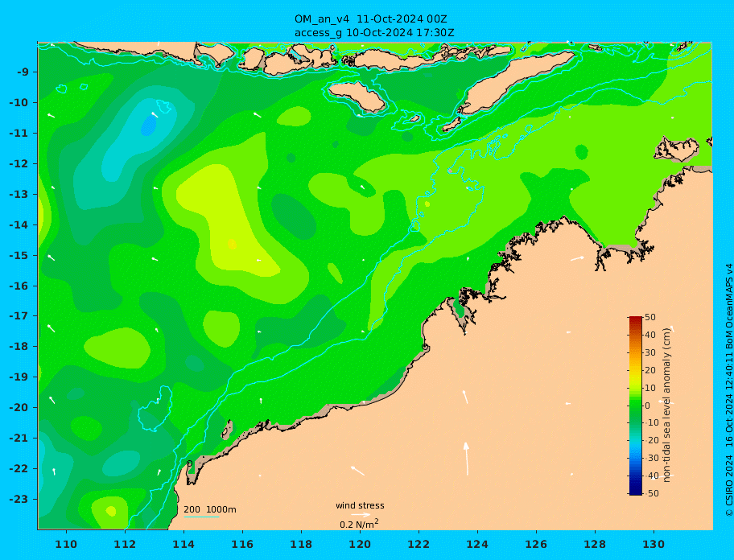Click the '0' tick label on colorbar

pyautogui.click(x=647, y=406)
